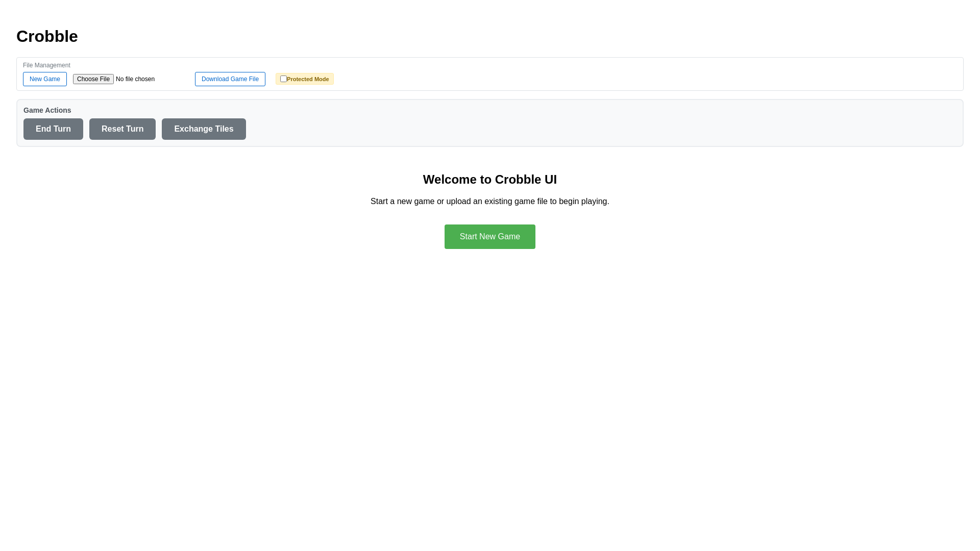Open the Choose File picker
This screenshot has height=551, width=980.
click(93, 79)
